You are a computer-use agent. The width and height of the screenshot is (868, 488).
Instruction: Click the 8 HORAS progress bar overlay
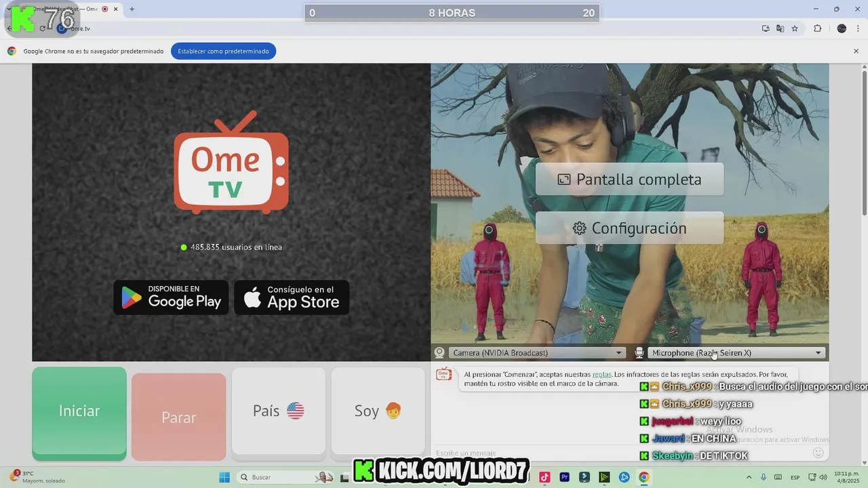pos(452,13)
